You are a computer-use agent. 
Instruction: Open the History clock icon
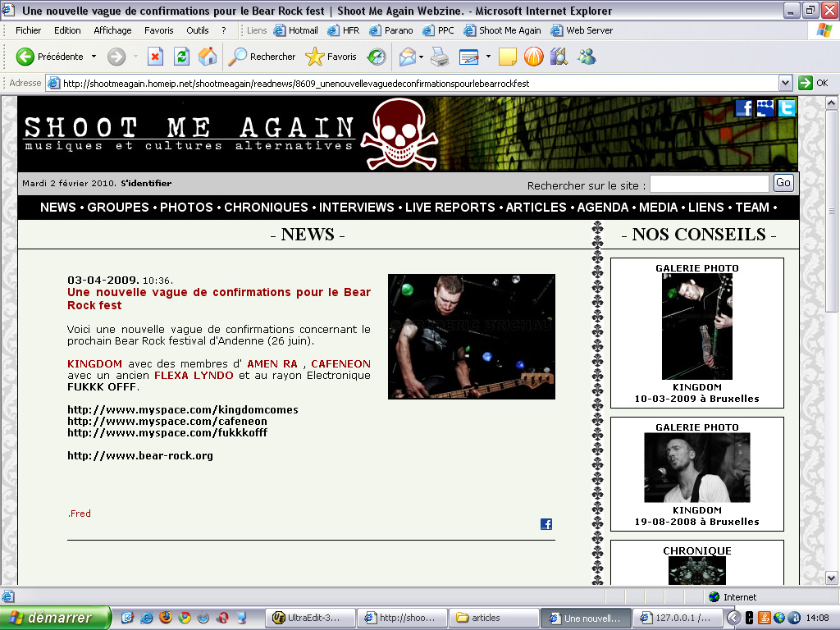tap(376, 57)
